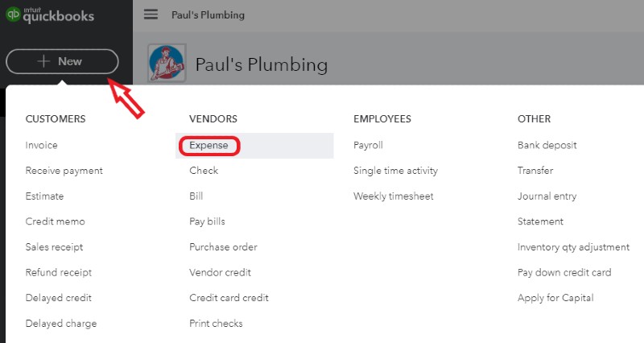This screenshot has width=644, height=343.
Task: Open Inventory qty adjustment
Action: pyautogui.click(x=573, y=247)
